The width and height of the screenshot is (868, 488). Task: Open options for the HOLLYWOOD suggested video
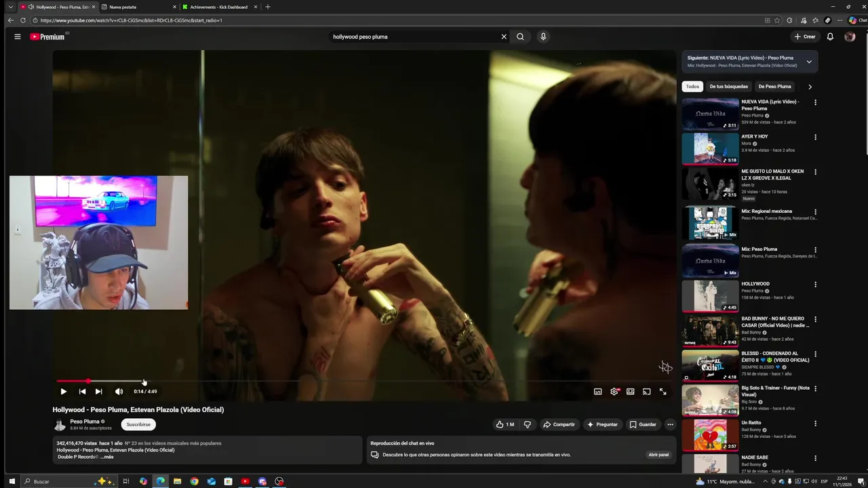(815, 285)
